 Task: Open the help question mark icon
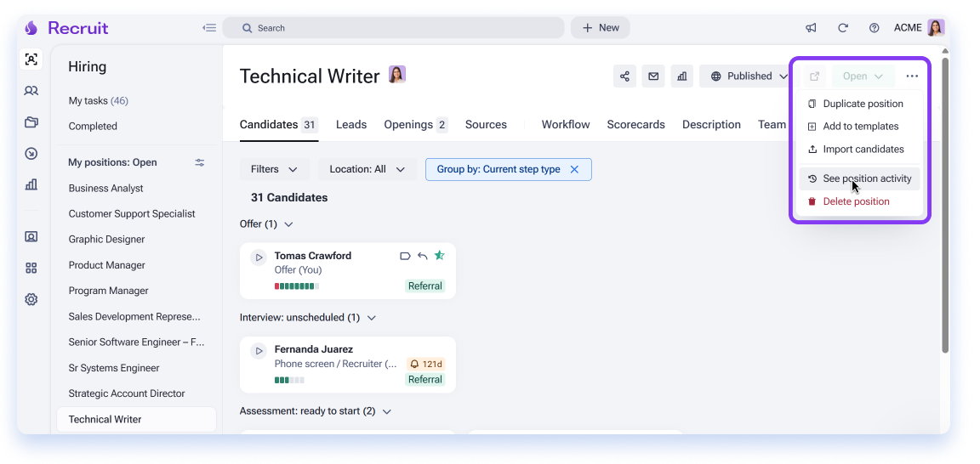[x=875, y=28]
